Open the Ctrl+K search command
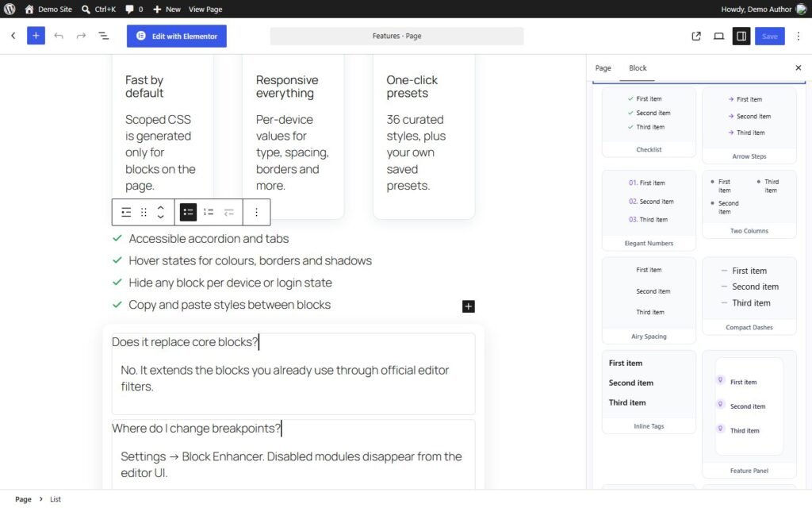 point(98,9)
